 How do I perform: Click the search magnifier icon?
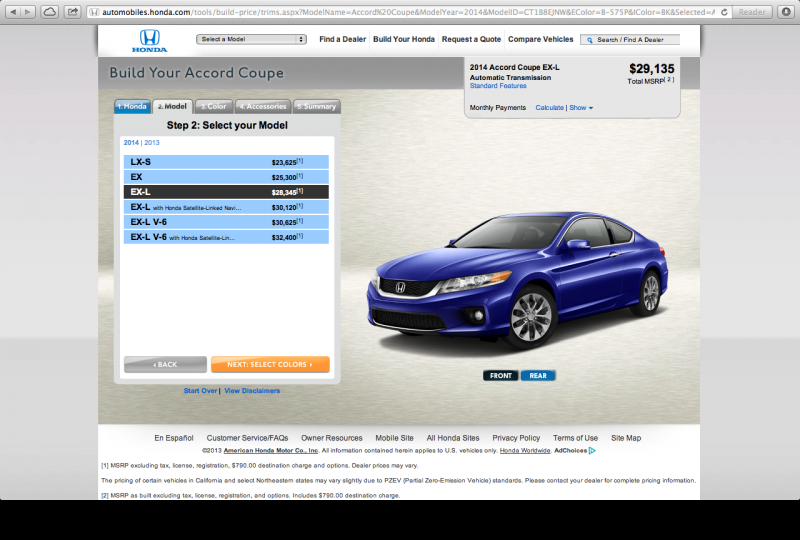click(x=589, y=40)
